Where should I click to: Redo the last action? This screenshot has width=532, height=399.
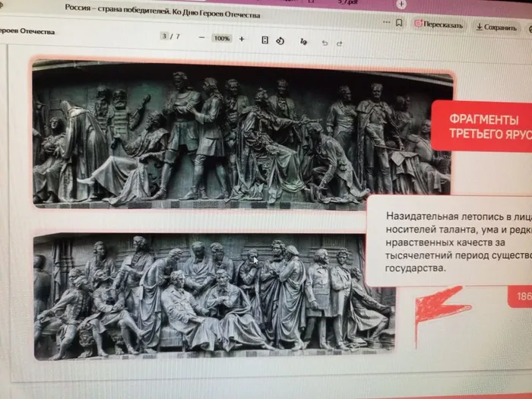point(340,42)
